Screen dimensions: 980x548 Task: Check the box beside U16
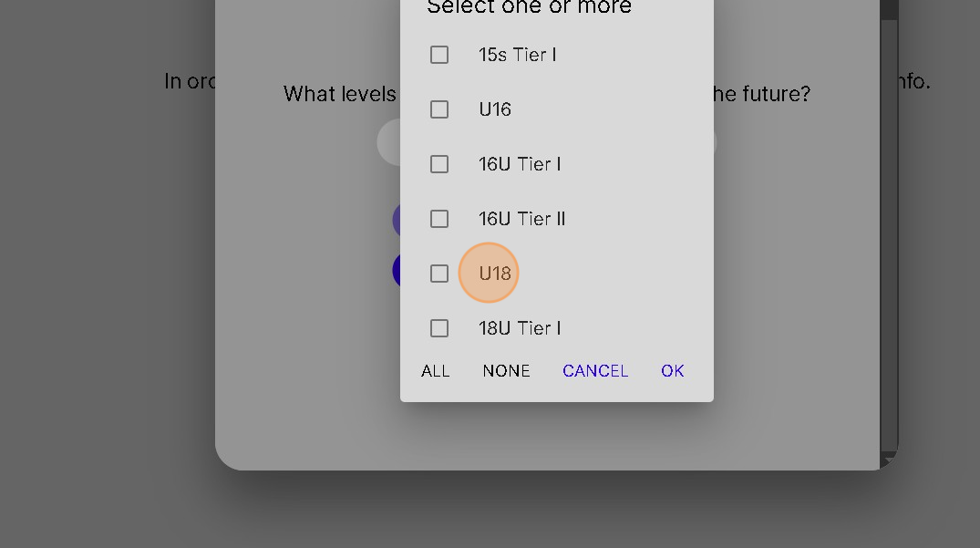point(439,109)
